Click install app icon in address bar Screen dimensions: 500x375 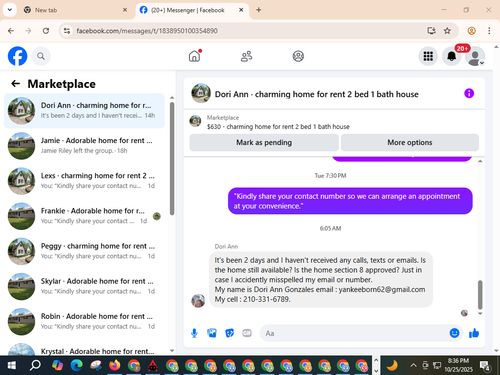tap(431, 31)
